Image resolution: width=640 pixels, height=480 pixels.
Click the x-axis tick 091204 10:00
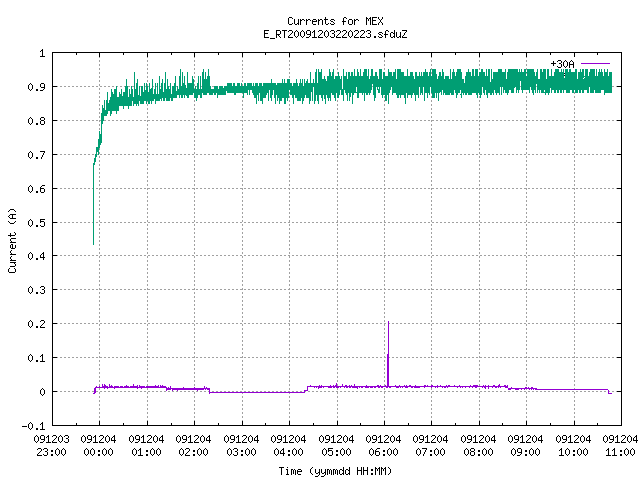(x=573, y=446)
